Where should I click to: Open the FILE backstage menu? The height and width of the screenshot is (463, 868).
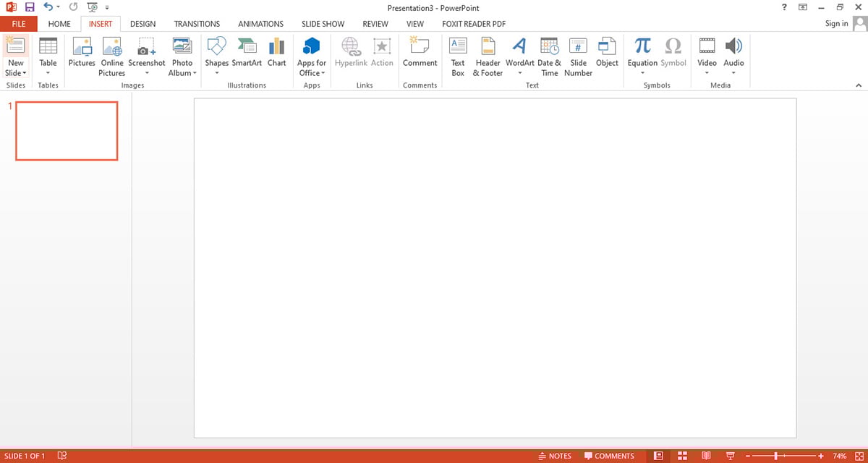[x=19, y=24]
